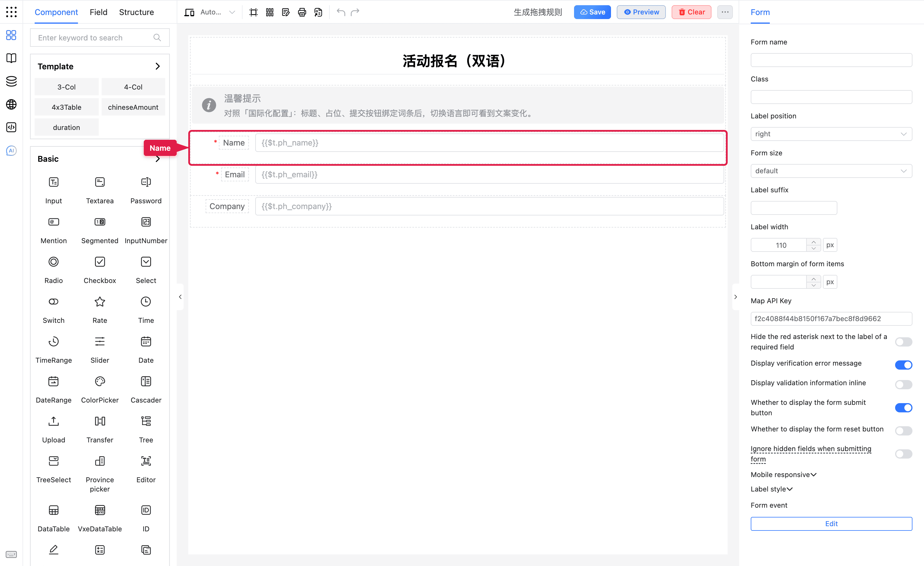Image resolution: width=924 pixels, height=566 pixels.
Task: Collapse the Template section chevron
Action: (157, 66)
